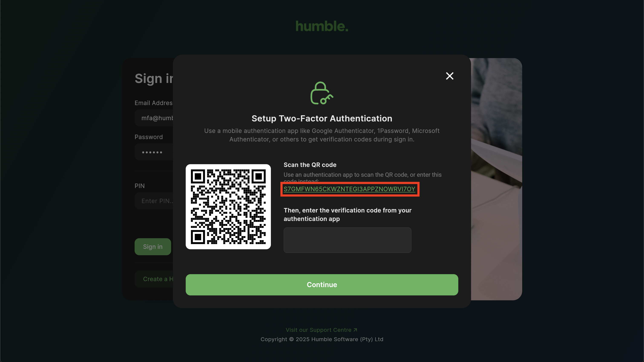Click the QR code image

(x=228, y=207)
